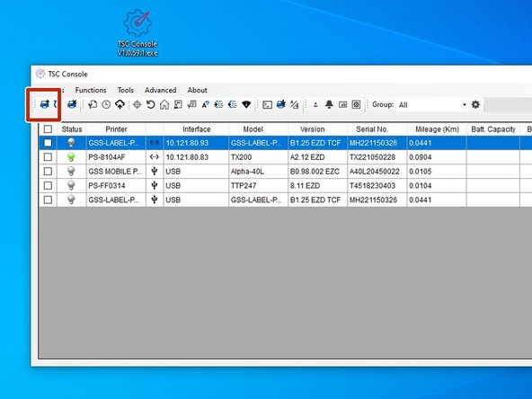Click the letter A font icon
The image size is (532, 399).
pyautogui.click(x=205, y=104)
